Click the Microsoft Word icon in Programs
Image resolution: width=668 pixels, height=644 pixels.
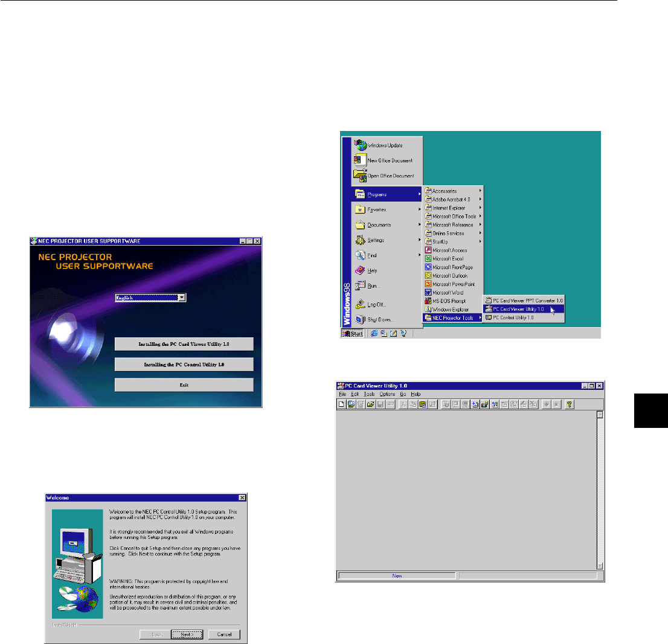pyautogui.click(x=428, y=293)
